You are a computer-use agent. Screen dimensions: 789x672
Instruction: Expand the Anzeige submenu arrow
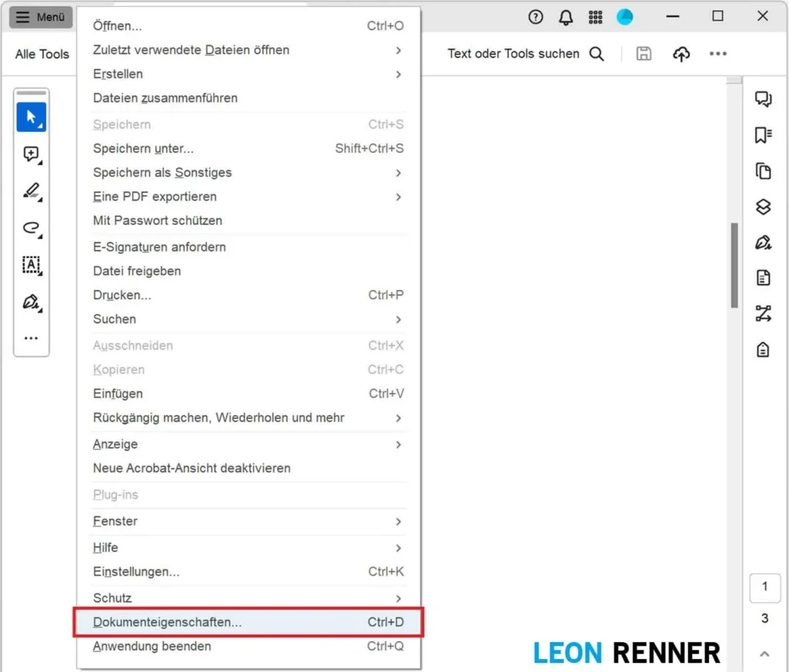click(398, 445)
